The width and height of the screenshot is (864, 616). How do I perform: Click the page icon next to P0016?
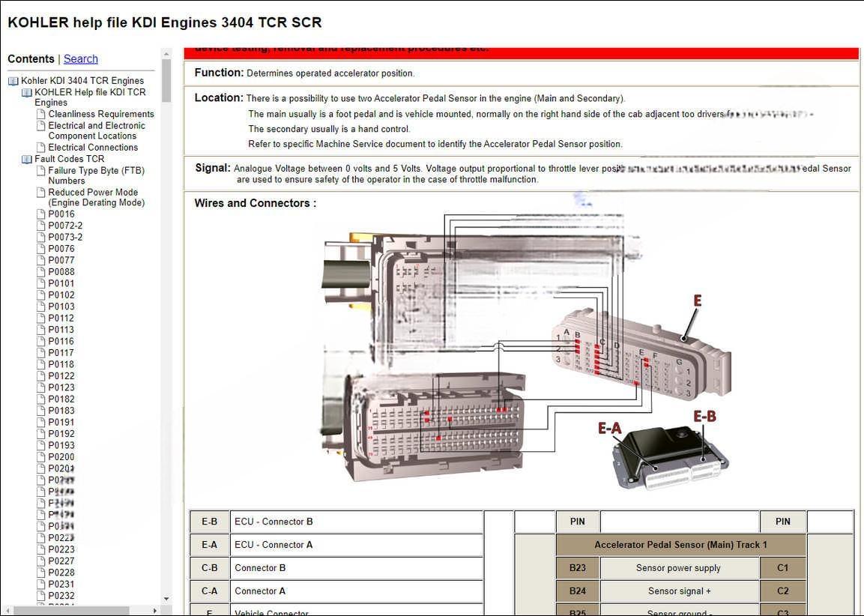pyautogui.click(x=41, y=214)
